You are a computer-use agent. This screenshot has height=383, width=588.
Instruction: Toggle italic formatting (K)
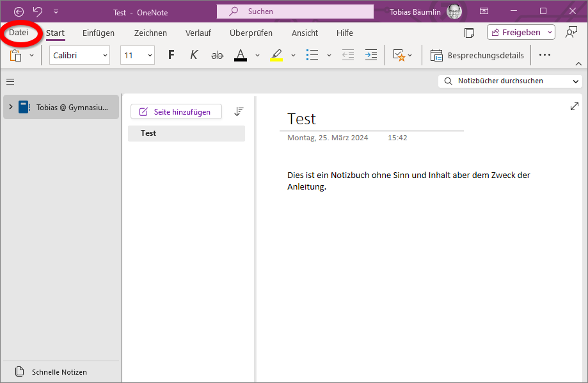(x=194, y=55)
